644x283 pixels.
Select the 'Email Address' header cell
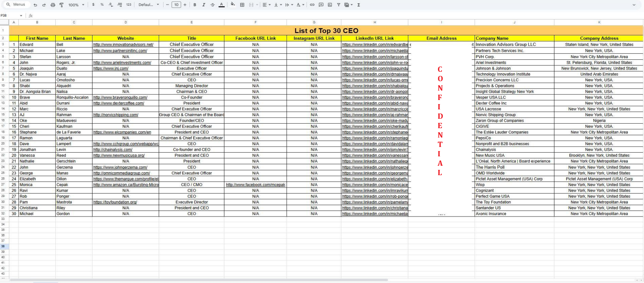click(x=441, y=38)
